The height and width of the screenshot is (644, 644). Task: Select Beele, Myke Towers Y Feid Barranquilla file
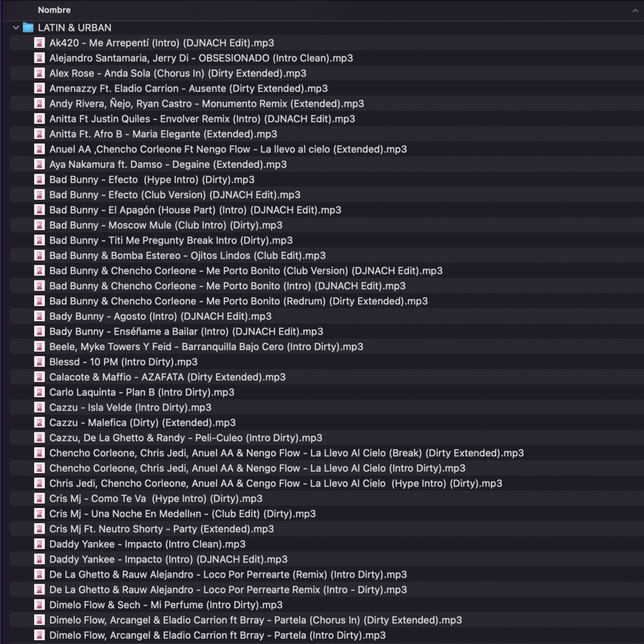pyautogui.click(x=206, y=347)
